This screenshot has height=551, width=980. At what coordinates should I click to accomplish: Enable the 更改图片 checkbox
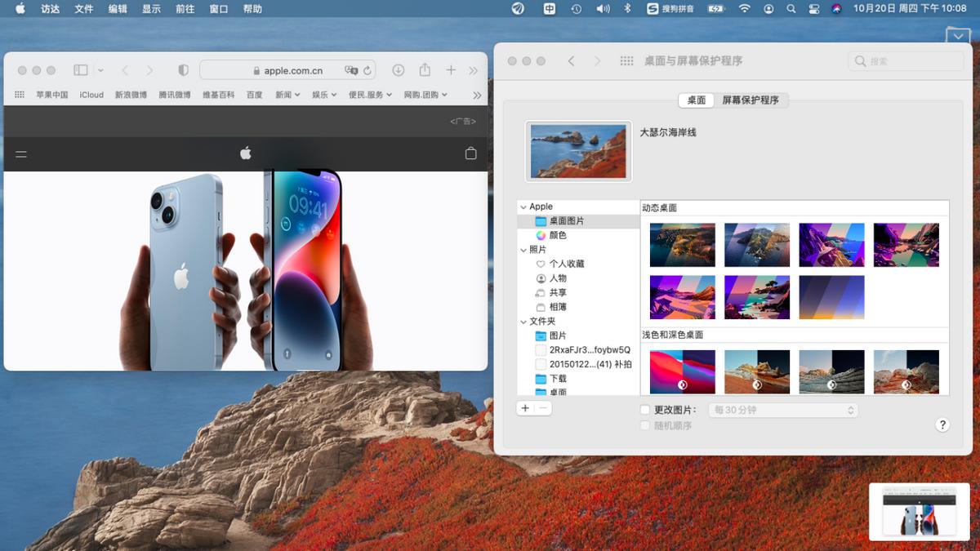645,409
